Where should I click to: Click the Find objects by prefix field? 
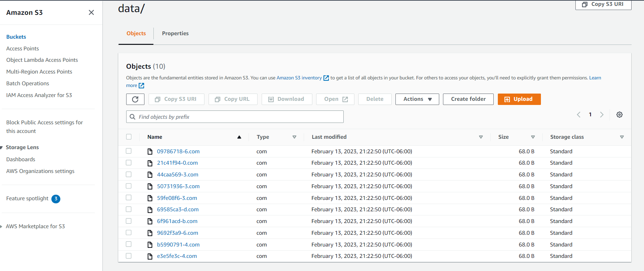(235, 117)
